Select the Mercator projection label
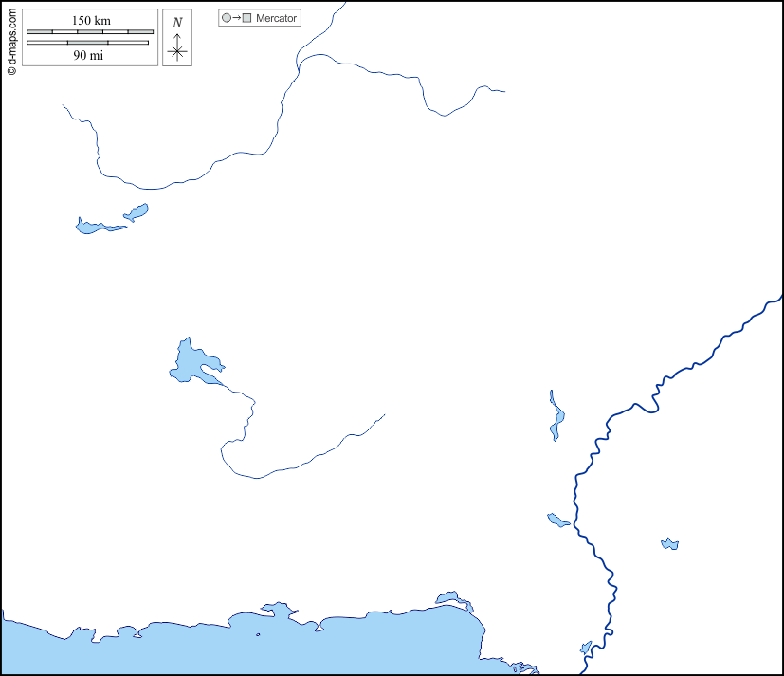Image resolution: width=784 pixels, height=676 pixels. 277,18
